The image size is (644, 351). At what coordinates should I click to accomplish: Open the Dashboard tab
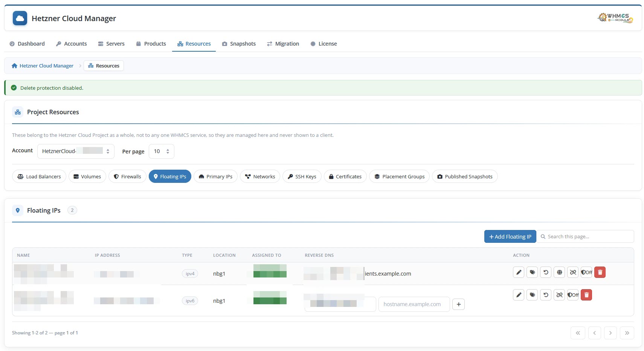(x=27, y=44)
